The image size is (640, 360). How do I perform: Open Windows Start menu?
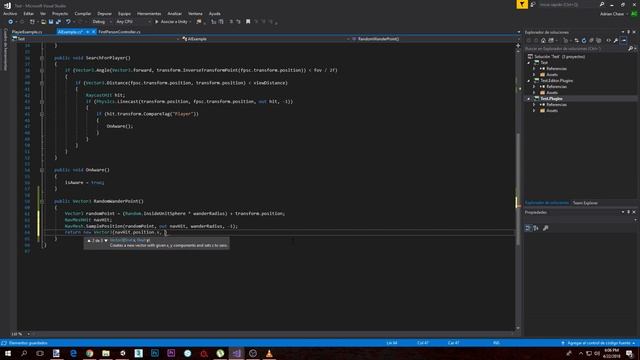[x=8, y=353]
